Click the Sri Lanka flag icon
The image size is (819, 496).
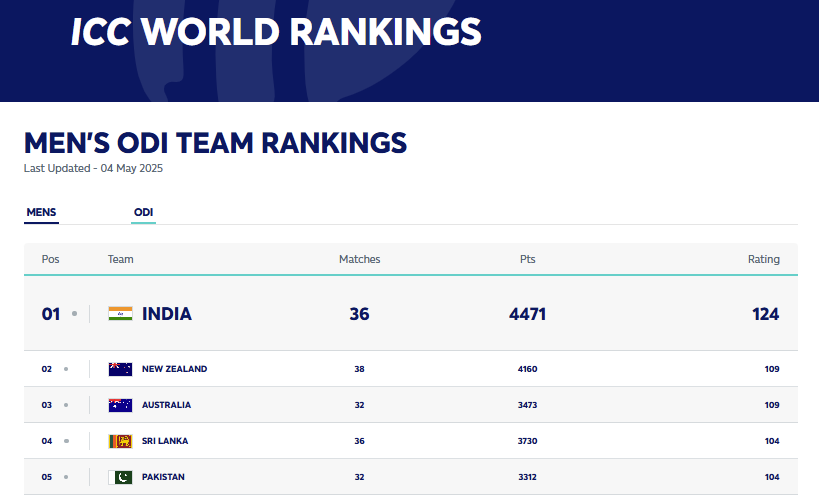pyautogui.click(x=120, y=441)
